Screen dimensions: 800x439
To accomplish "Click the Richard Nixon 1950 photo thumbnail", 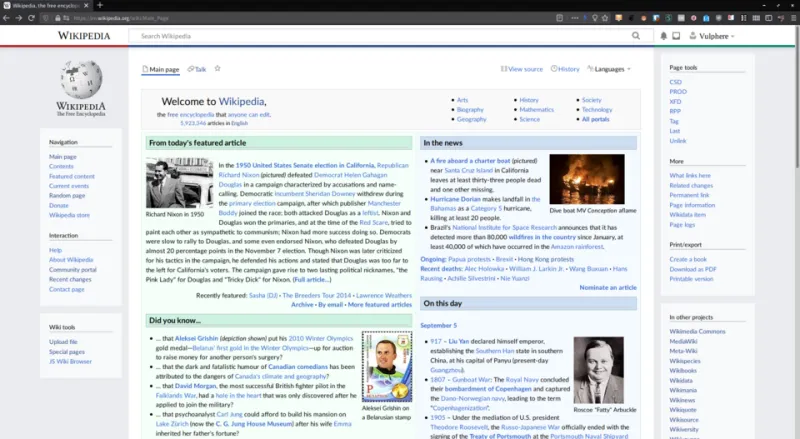I will point(179,183).
